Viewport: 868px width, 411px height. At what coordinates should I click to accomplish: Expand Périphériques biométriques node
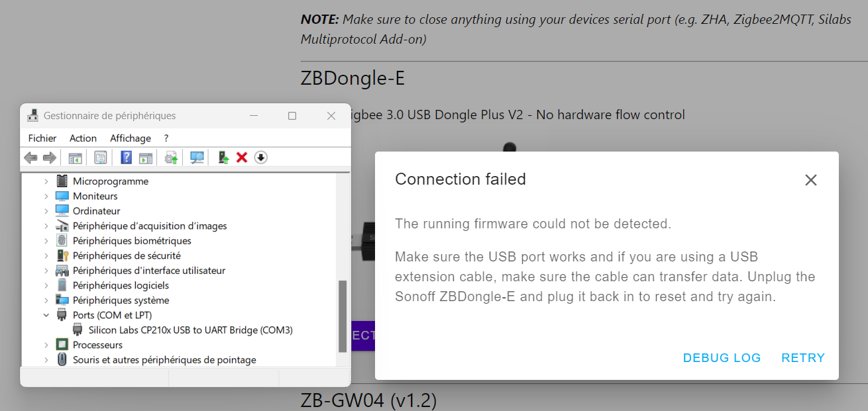[x=46, y=241]
